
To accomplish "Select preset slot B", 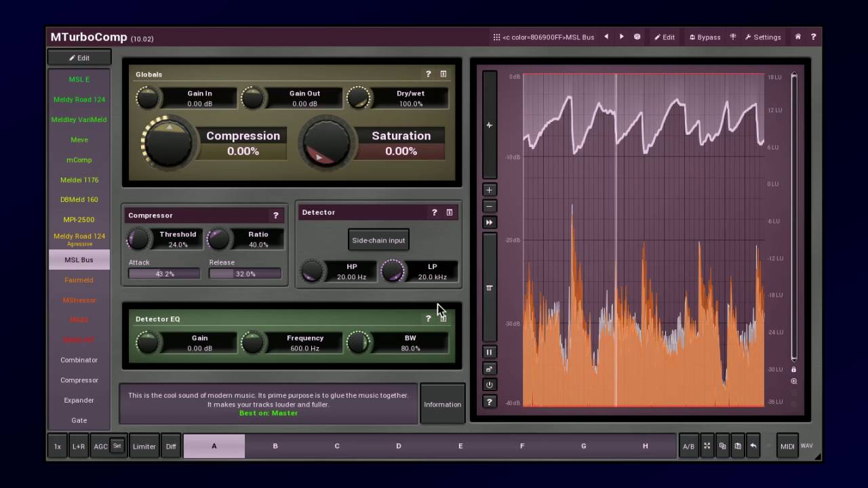I will tap(275, 446).
